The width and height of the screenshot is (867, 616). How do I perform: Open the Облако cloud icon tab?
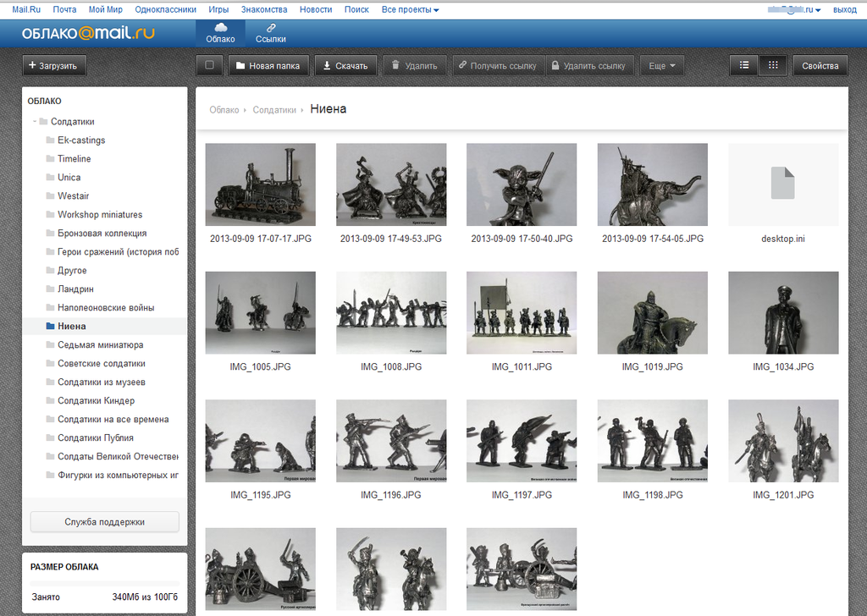click(220, 33)
